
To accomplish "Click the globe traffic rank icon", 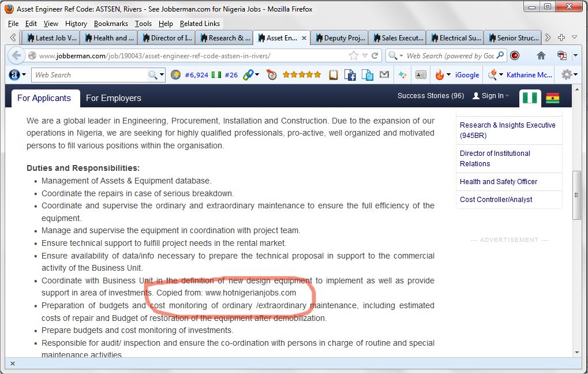I will tap(175, 74).
